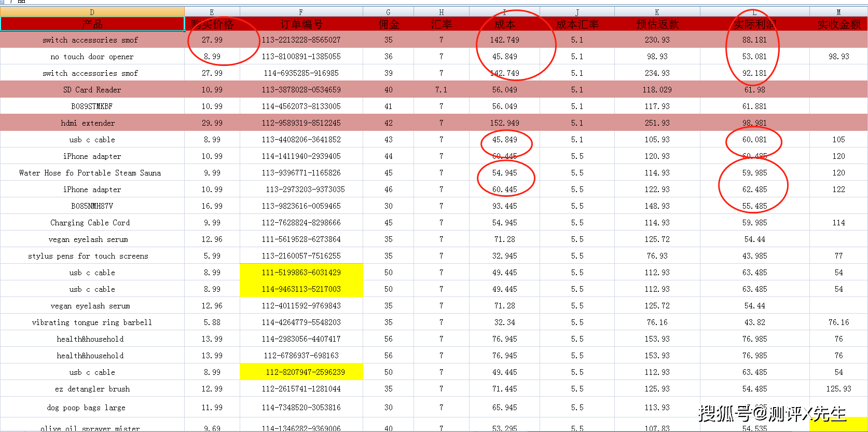This screenshot has height=432, width=868.
Task: Select the 预估返款 header cell
Action: (x=657, y=24)
